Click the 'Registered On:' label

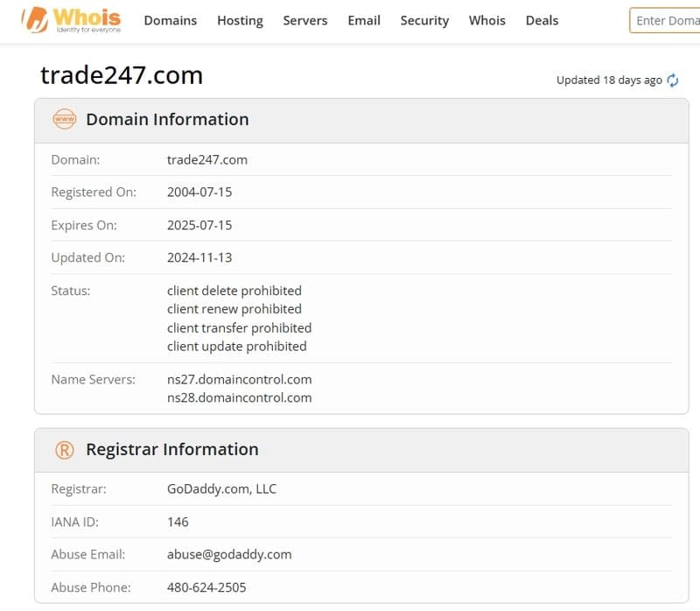(x=94, y=192)
